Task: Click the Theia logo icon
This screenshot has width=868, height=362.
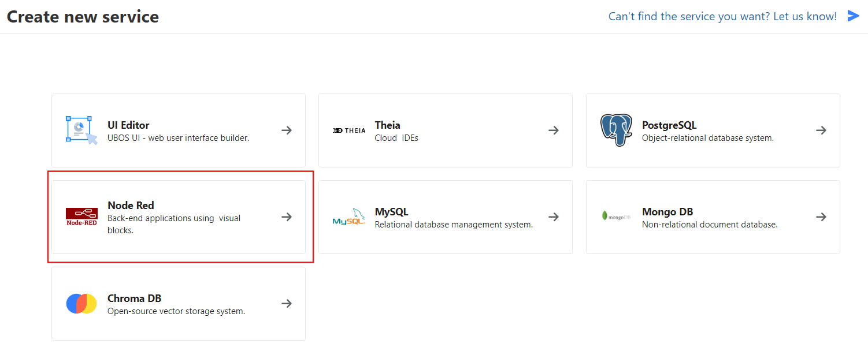Action: (x=349, y=130)
